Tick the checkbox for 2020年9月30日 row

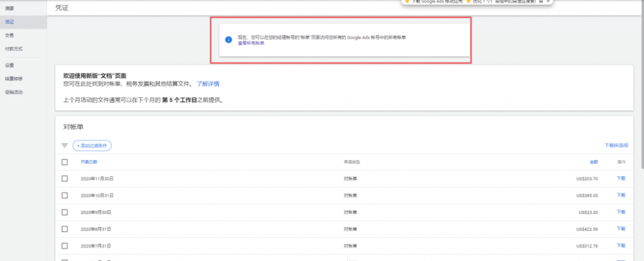(64, 212)
